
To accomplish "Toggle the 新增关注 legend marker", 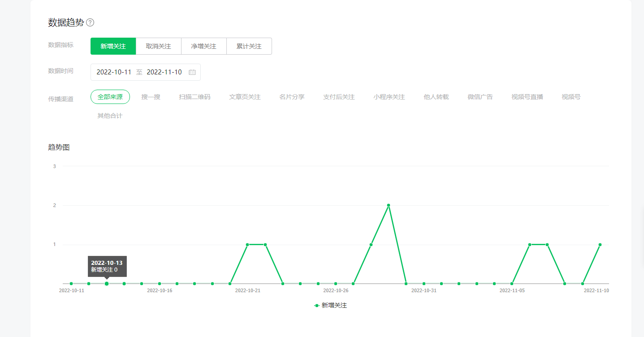I will pyautogui.click(x=317, y=306).
